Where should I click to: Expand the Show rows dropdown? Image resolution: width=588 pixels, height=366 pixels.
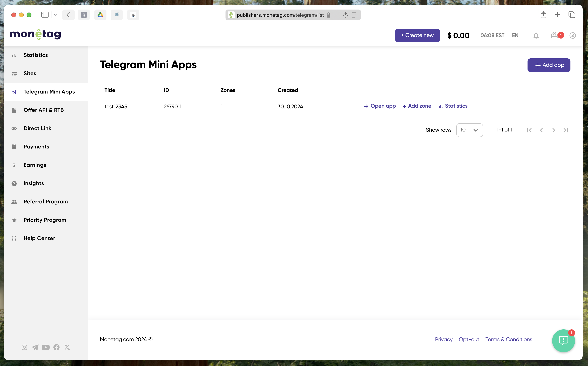470,130
